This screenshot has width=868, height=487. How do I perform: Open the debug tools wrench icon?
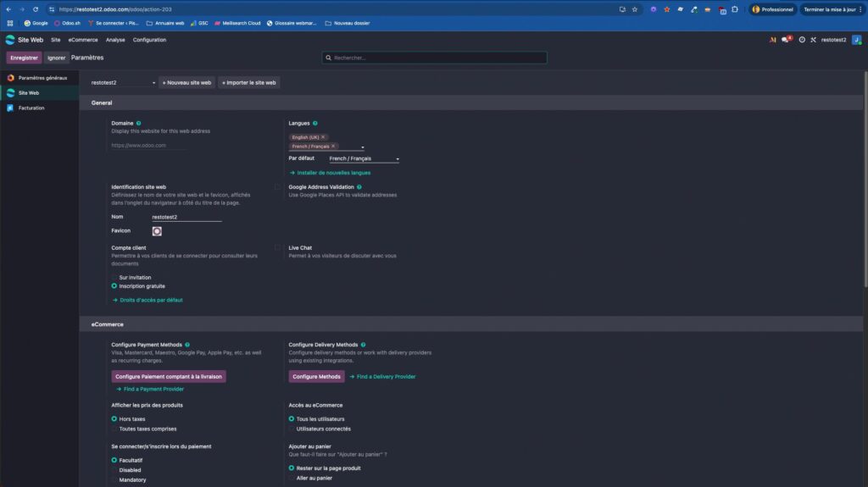(813, 40)
